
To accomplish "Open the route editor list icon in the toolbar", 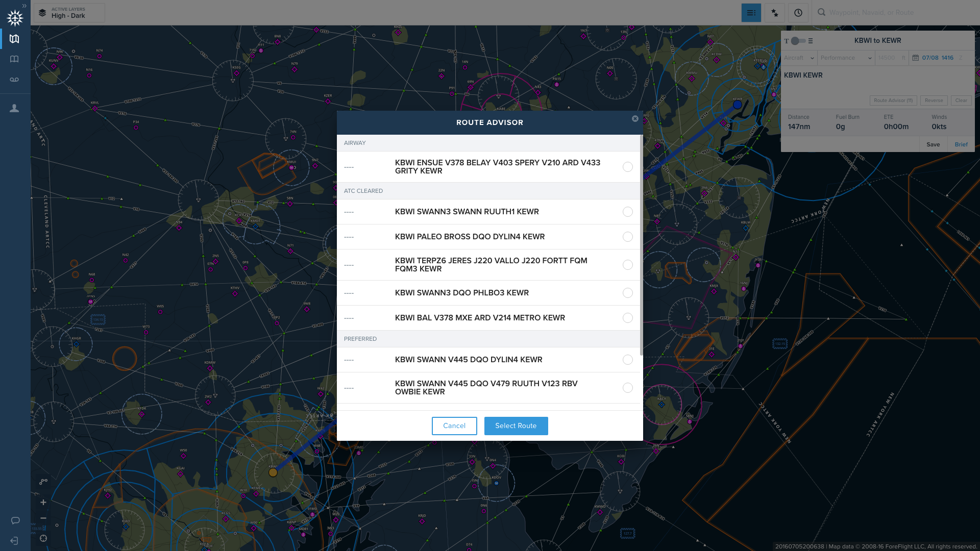I will pyautogui.click(x=751, y=12).
